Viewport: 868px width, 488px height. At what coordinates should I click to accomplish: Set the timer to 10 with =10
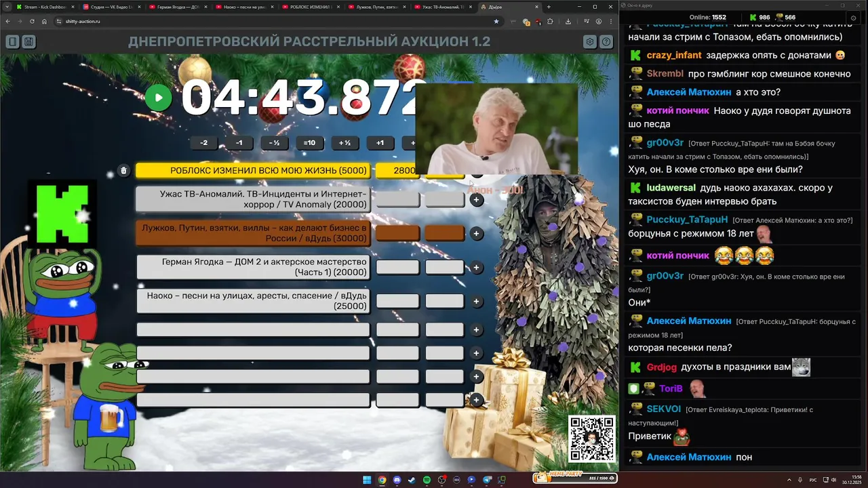[x=309, y=143]
